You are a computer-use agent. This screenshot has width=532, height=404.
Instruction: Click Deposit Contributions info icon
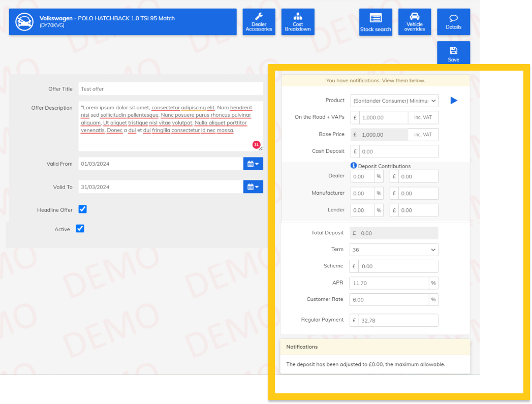[354, 166]
